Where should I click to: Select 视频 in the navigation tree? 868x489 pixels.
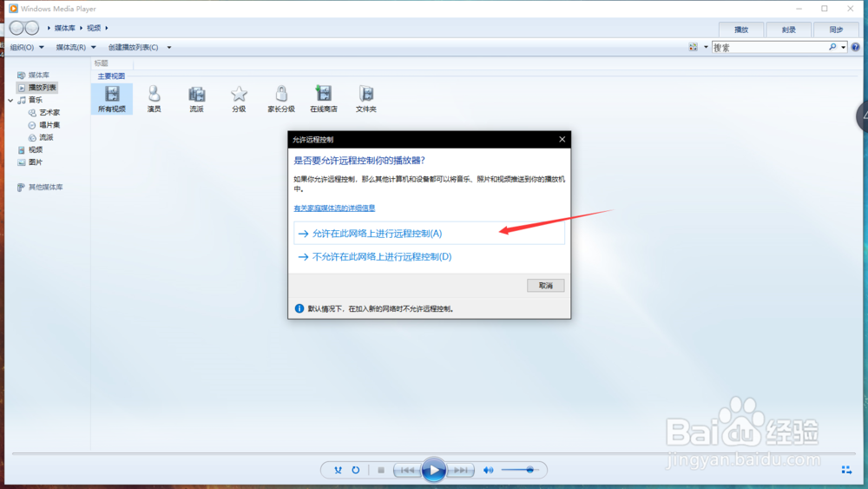(x=36, y=150)
